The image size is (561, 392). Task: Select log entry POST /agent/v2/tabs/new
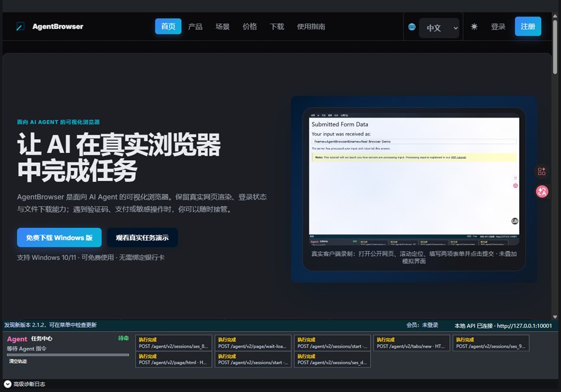pos(412,342)
